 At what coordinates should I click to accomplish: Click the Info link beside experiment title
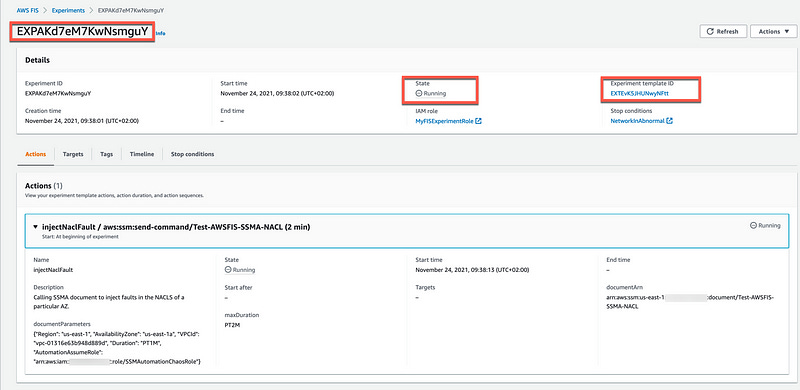coord(161,34)
